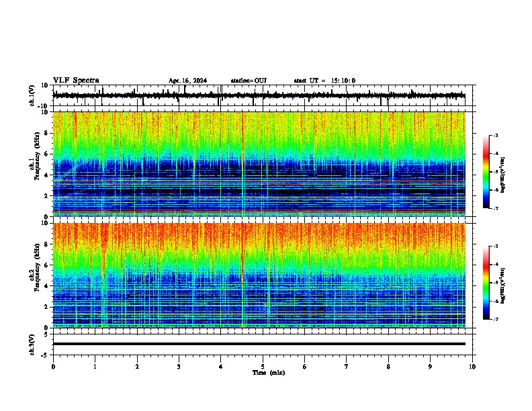This screenshot has width=532, height=411.
Task: Click the "-7" label on the ch.2 color scale
Action: (x=496, y=319)
